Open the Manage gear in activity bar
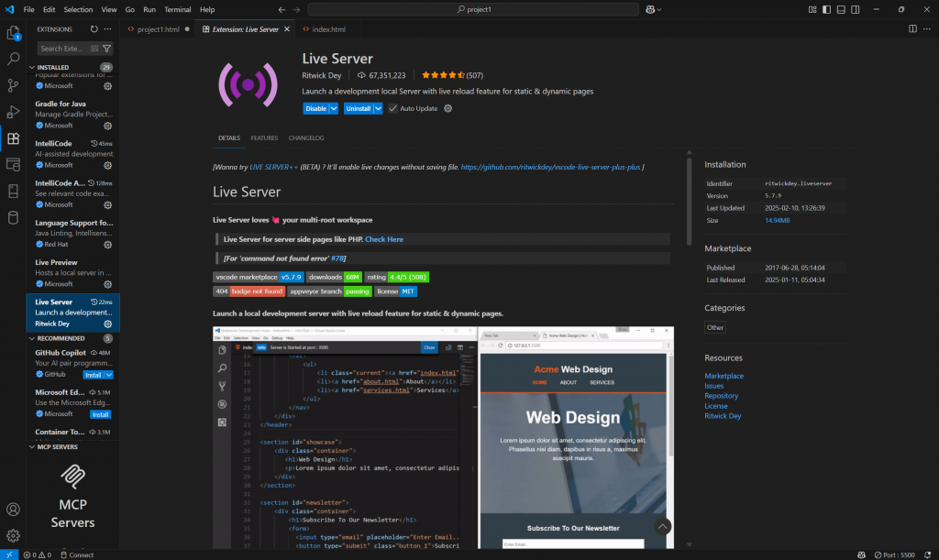Screen dimensions: 939x560 click(x=13, y=535)
